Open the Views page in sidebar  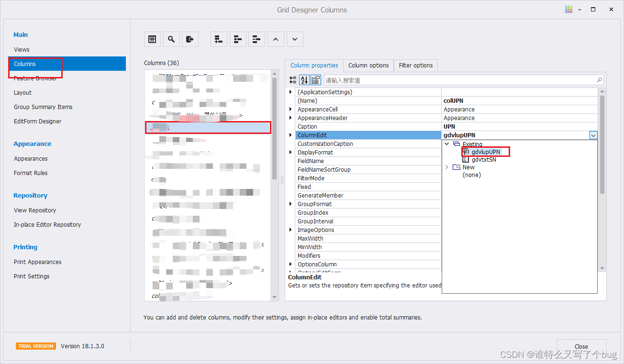click(22, 50)
